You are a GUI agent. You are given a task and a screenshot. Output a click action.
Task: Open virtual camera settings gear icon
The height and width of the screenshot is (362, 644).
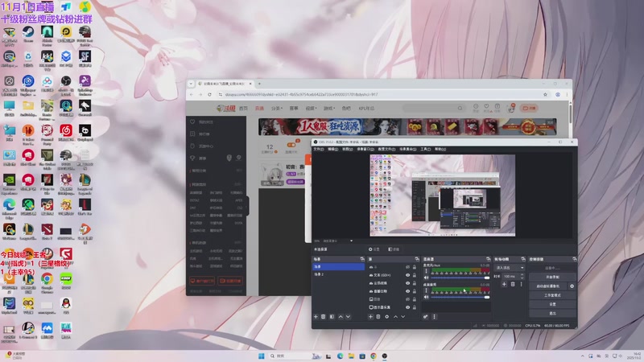click(x=572, y=286)
